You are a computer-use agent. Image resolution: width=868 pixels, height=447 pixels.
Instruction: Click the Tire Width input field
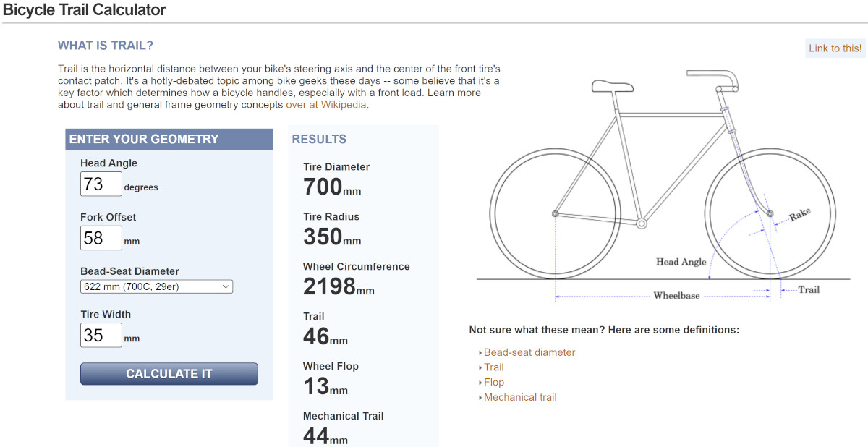[x=101, y=336]
